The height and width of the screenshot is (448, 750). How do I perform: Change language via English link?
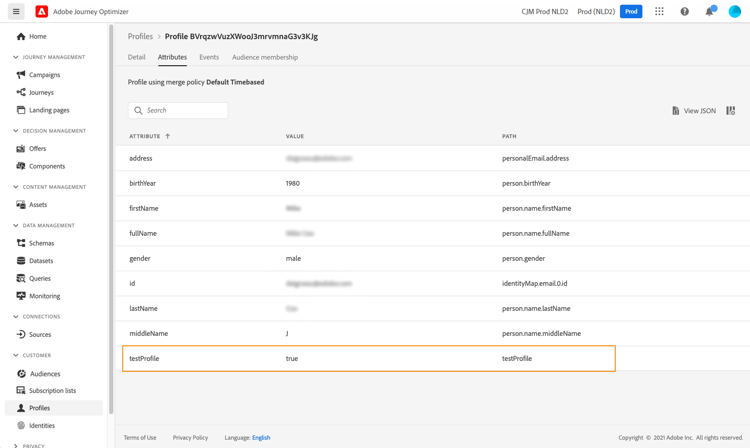click(261, 437)
